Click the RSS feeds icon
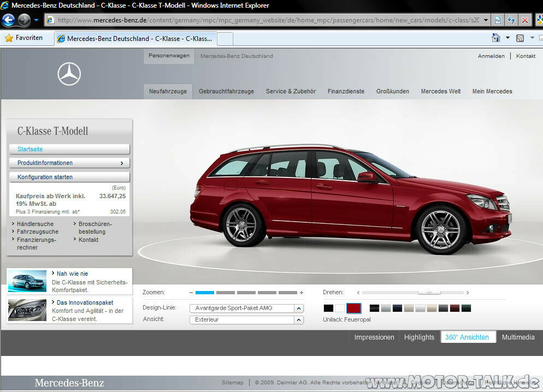Image resolution: width=543 pixels, height=392 pixels. pos(520,38)
